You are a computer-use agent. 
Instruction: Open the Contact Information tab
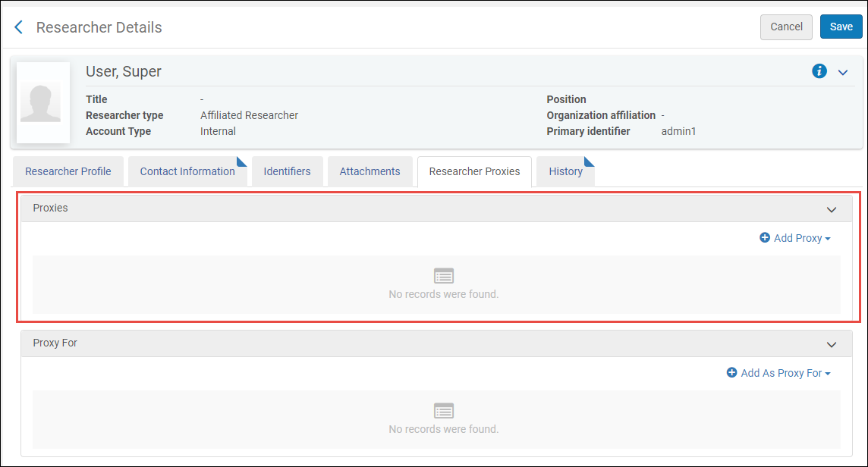tap(187, 171)
